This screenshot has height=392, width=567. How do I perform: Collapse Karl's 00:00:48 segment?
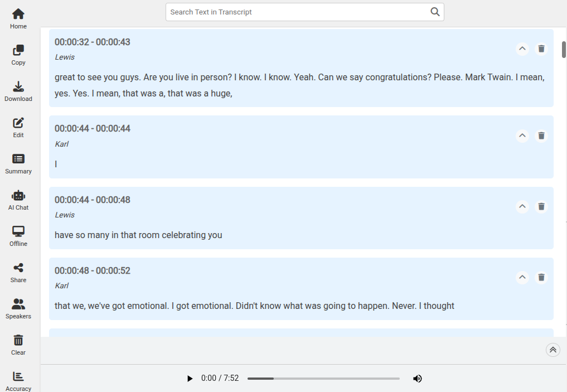pos(522,277)
